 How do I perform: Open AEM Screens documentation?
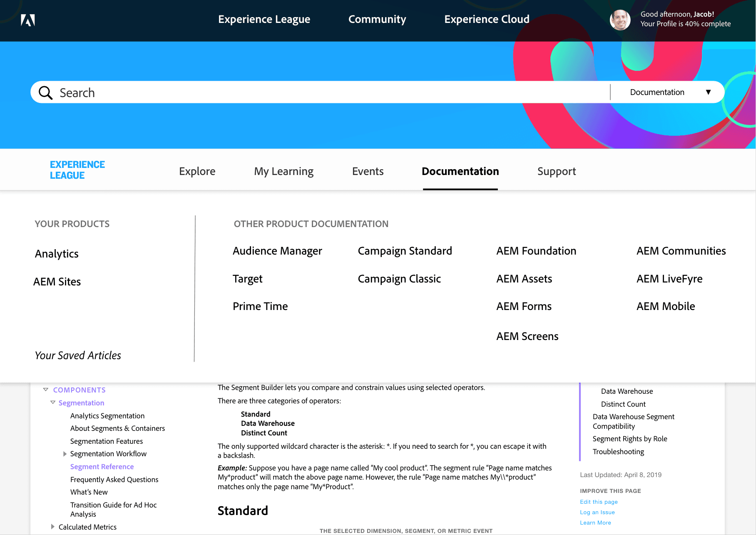point(527,336)
